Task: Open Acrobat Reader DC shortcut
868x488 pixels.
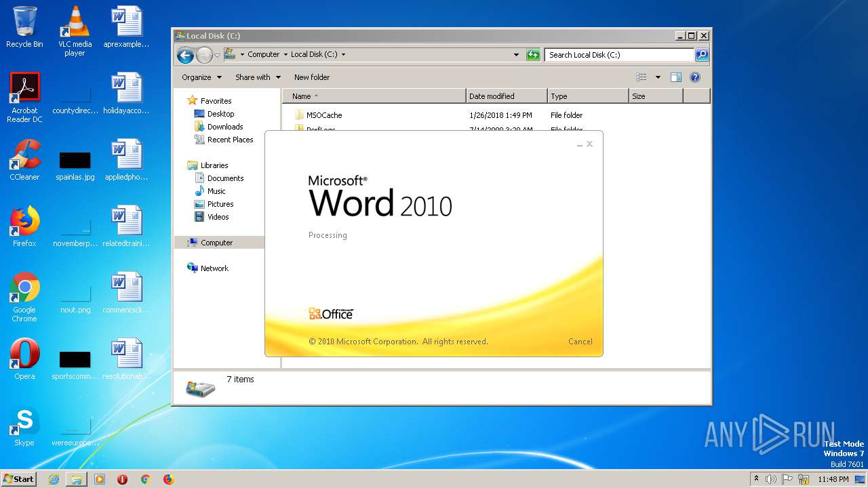Action: [x=24, y=97]
